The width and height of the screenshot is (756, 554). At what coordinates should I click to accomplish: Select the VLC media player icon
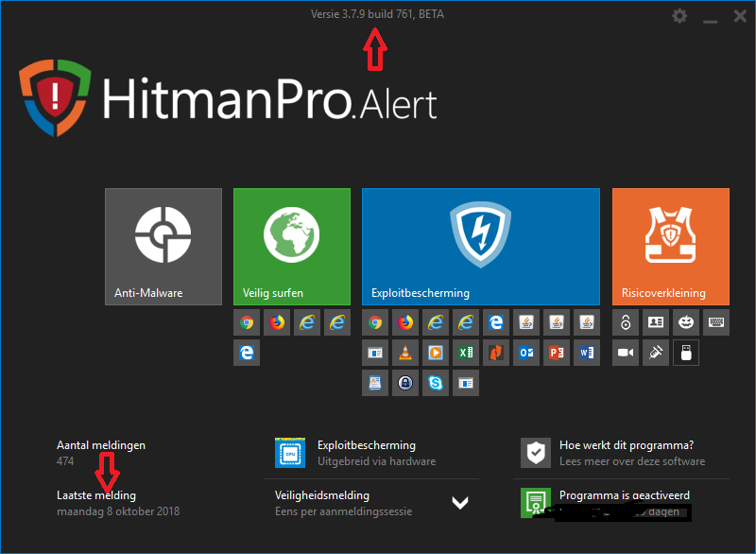pyautogui.click(x=405, y=353)
